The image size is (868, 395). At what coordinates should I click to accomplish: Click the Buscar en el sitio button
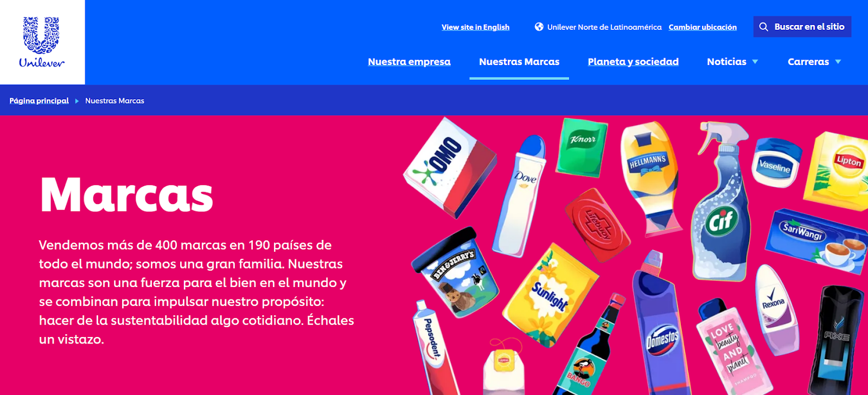click(x=802, y=27)
